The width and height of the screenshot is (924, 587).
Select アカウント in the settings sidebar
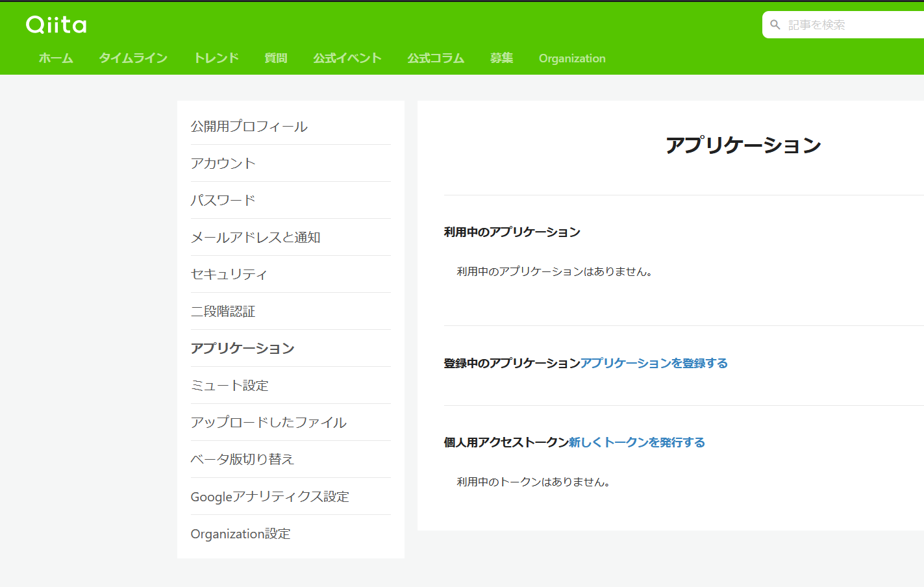tap(290, 163)
